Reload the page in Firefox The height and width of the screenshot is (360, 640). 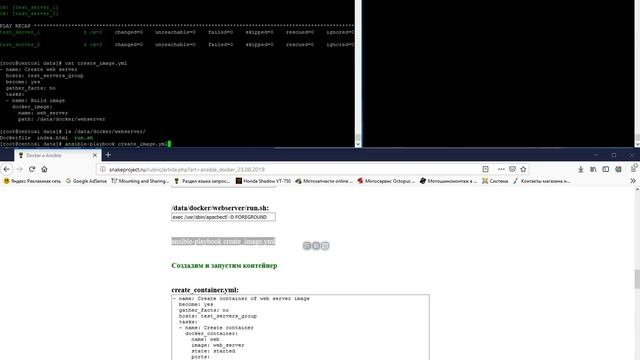coord(32,169)
